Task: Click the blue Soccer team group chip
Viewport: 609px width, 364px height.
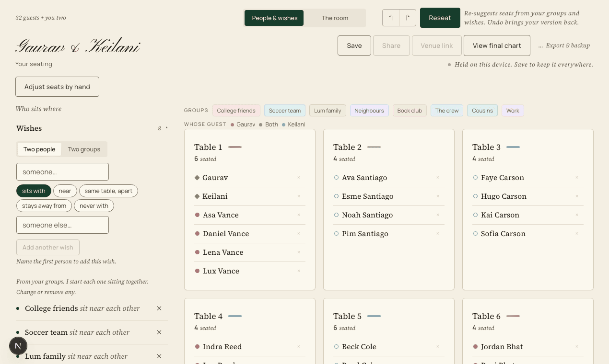Action: [285, 111]
